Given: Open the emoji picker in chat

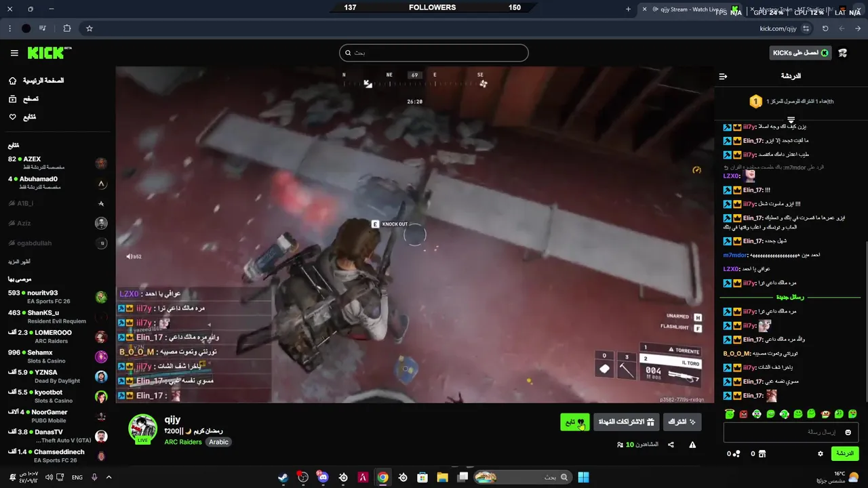Looking at the screenshot, I should tap(848, 432).
